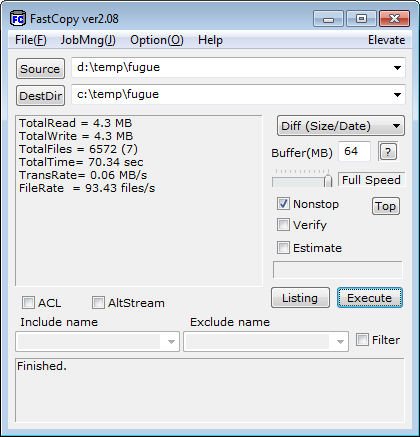Image resolution: width=420 pixels, height=437 pixels.
Task: Maximize the FastCopy window
Action: click(x=361, y=19)
